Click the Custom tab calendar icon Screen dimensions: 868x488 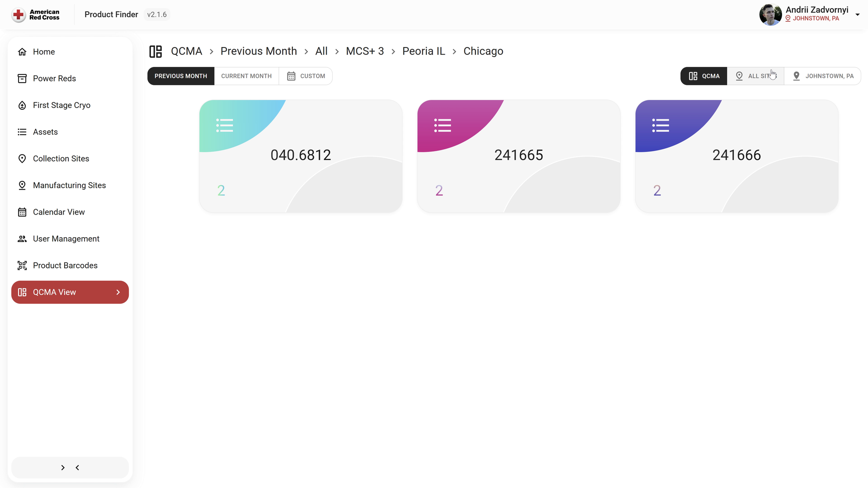click(x=291, y=76)
